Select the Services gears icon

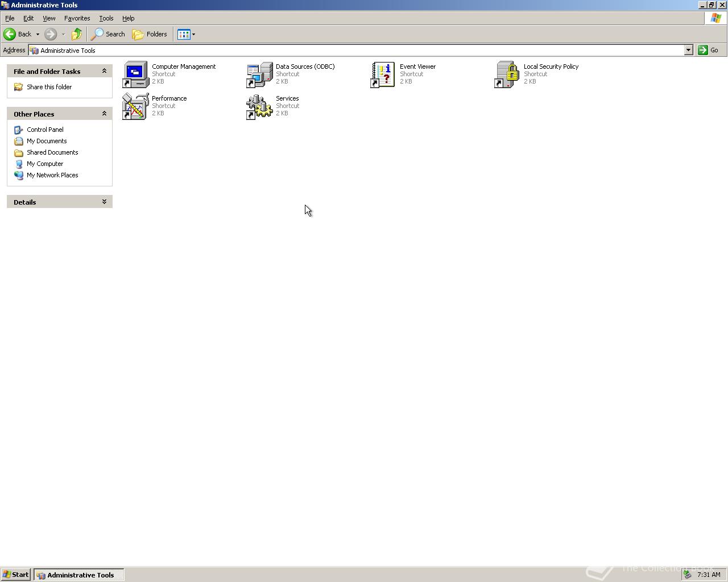(x=259, y=106)
